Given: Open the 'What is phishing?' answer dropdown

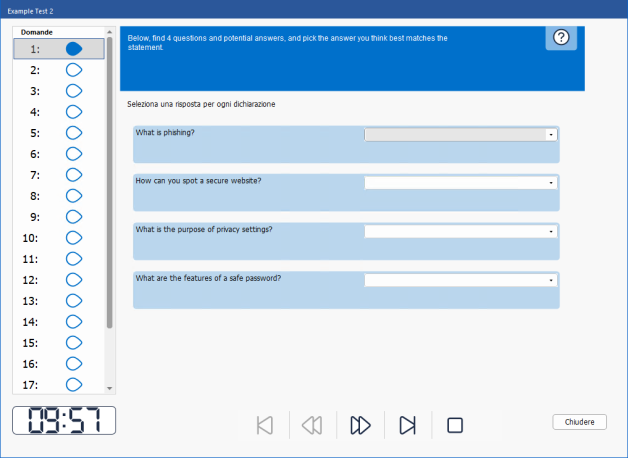Looking at the screenshot, I should coord(461,134).
